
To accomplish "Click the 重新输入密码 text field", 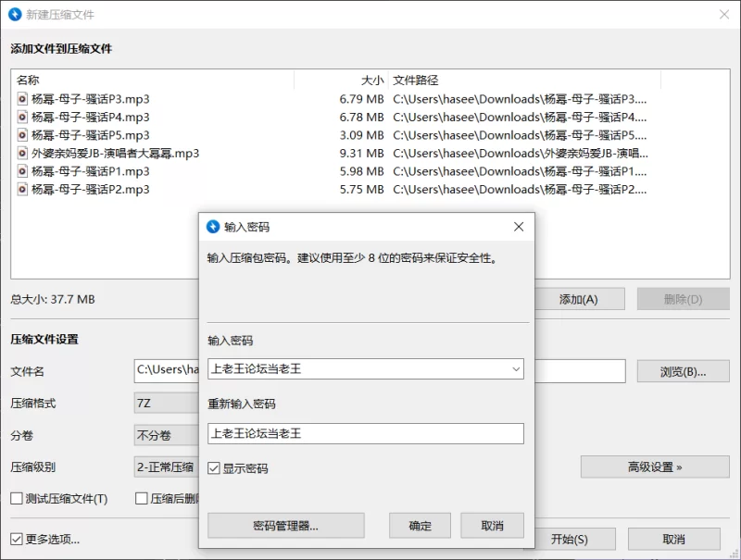I will [x=366, y=433].
